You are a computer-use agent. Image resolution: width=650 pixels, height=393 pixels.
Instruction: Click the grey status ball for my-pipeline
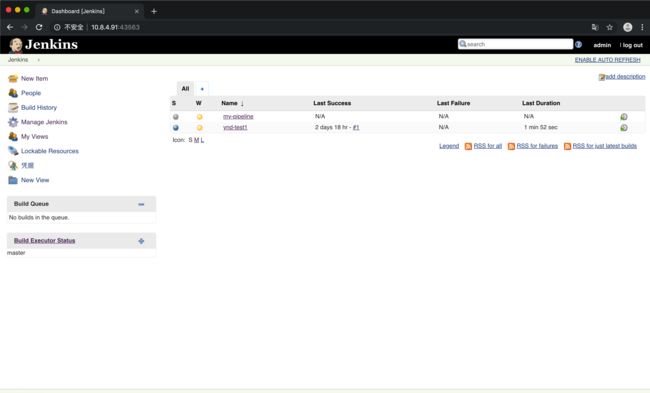click(176, 117)
